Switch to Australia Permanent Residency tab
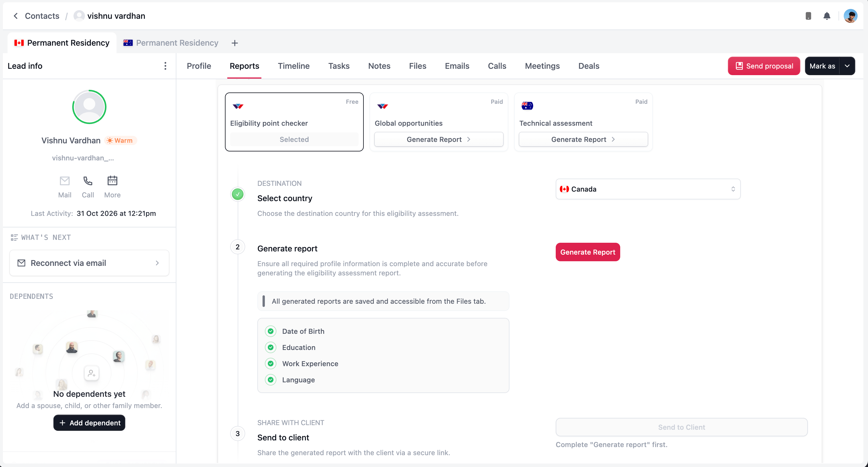868x467 pixels. click(171, 43)
